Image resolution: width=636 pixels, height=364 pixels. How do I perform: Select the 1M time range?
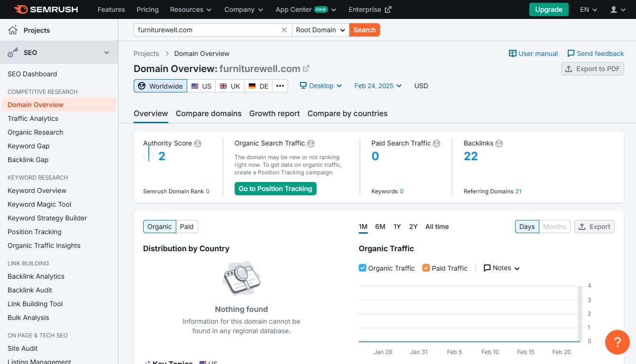(363, 227)
